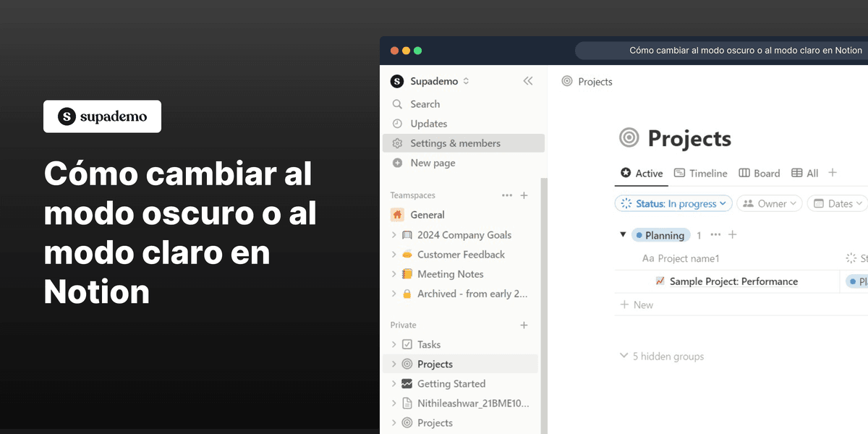Switch to the Timeline view tab
This screenshot has height=434, width=868.
(700, 173)
